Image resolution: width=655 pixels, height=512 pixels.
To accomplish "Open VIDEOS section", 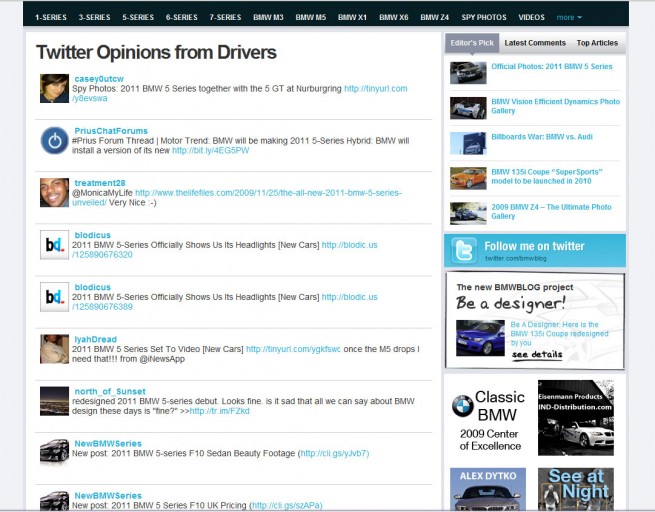I will coord(531,17).
